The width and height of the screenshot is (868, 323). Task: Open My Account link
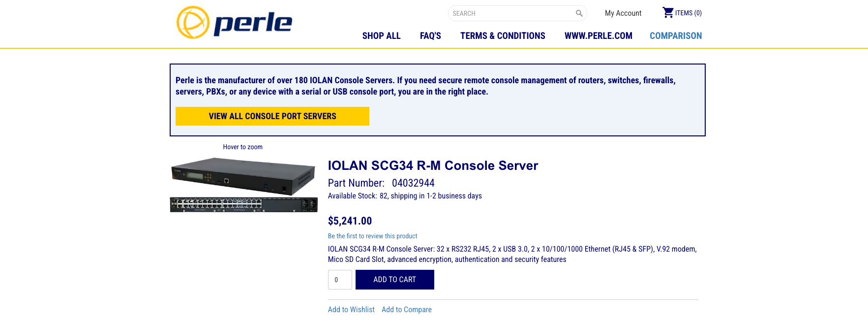(x=623, y=13)
